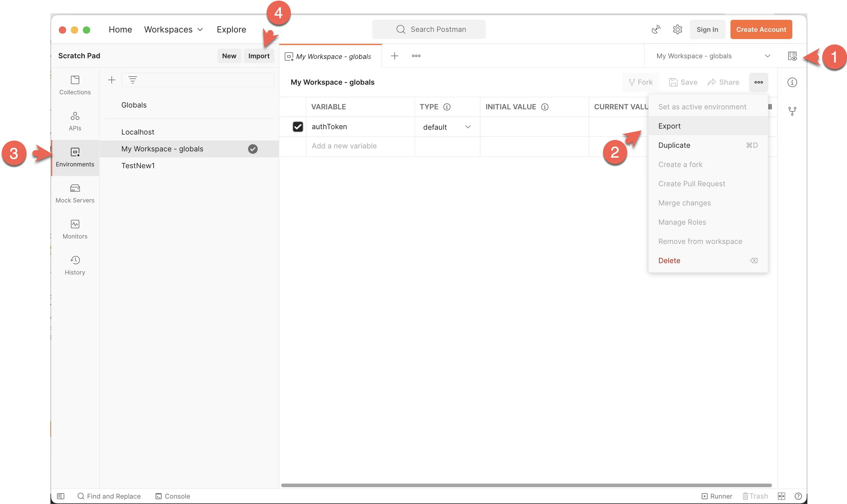Open the environment quick look icon
The image size is (847, 504).
click(x=792, y=56)
